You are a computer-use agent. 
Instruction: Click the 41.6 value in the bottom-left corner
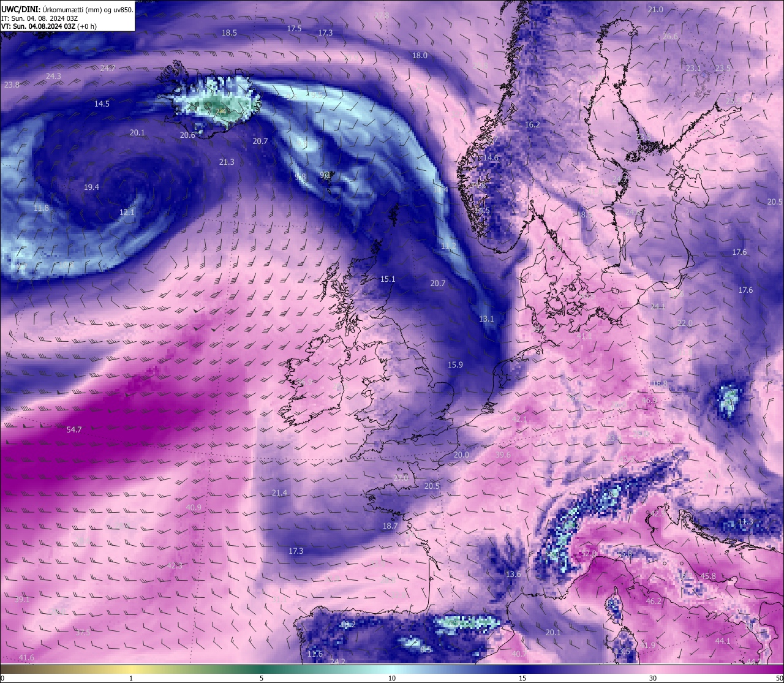click(x=26, y=658)
